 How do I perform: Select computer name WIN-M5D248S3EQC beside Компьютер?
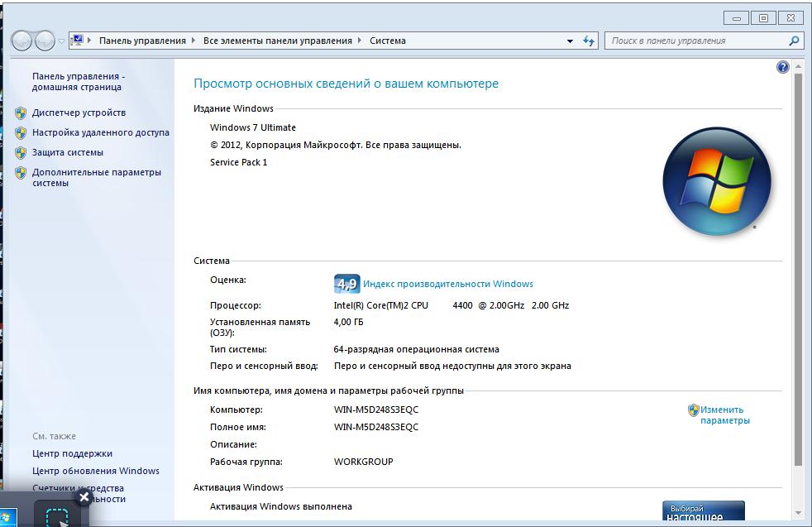click(376, 410)
